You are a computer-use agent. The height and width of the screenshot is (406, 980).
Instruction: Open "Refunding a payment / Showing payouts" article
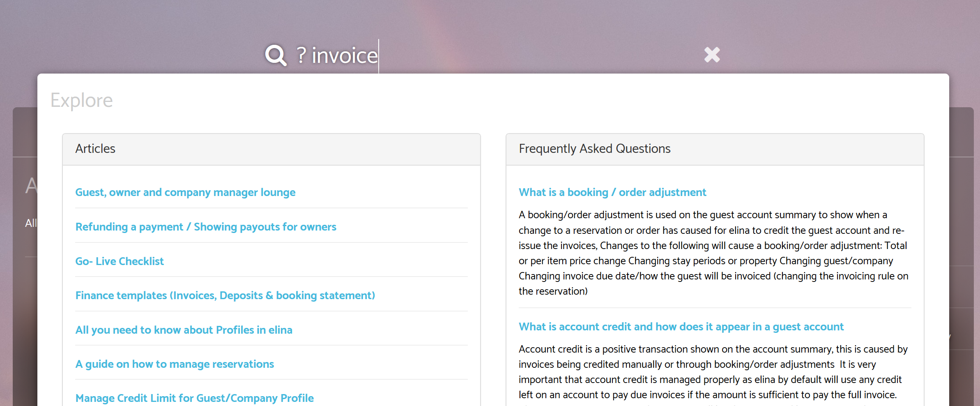coord(206,227)
